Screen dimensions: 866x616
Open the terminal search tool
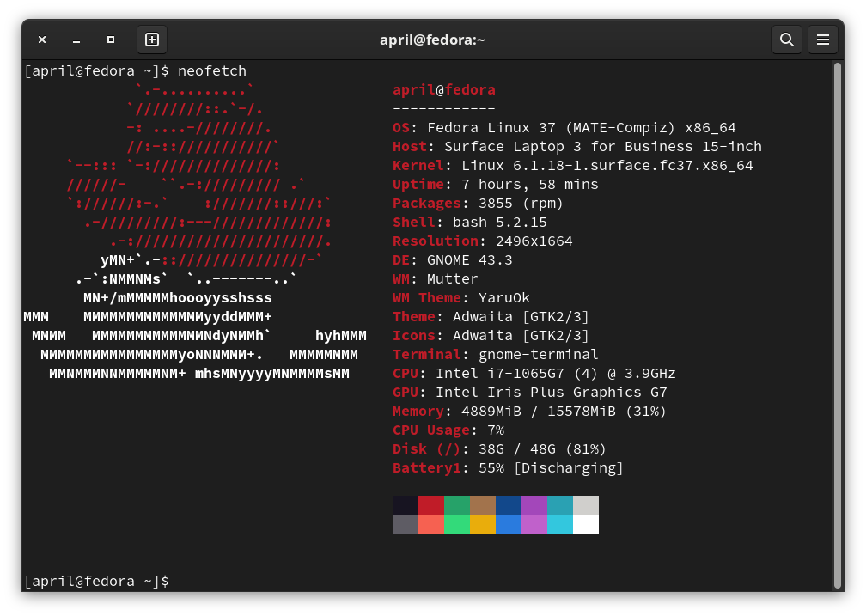(x=786, y=40)
